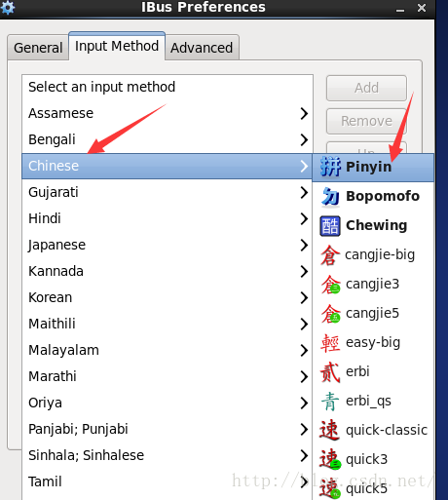Select erbi input method
The image size is (448, 500).
373,371
